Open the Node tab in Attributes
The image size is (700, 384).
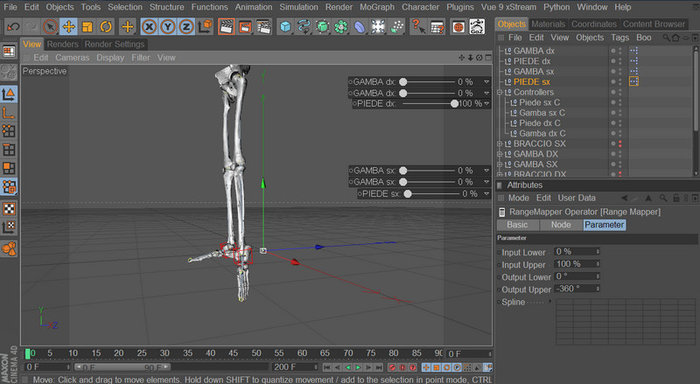[x=560, y=225]
